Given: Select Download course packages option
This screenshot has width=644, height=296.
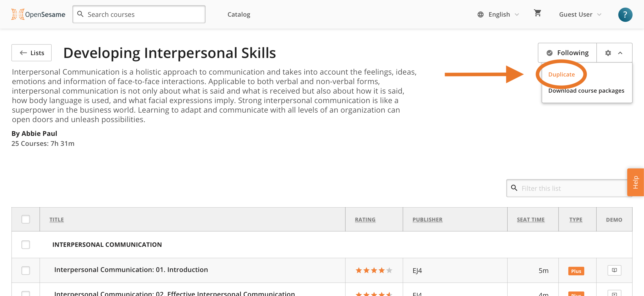Looking at the screenshot, I should point(586,90).
